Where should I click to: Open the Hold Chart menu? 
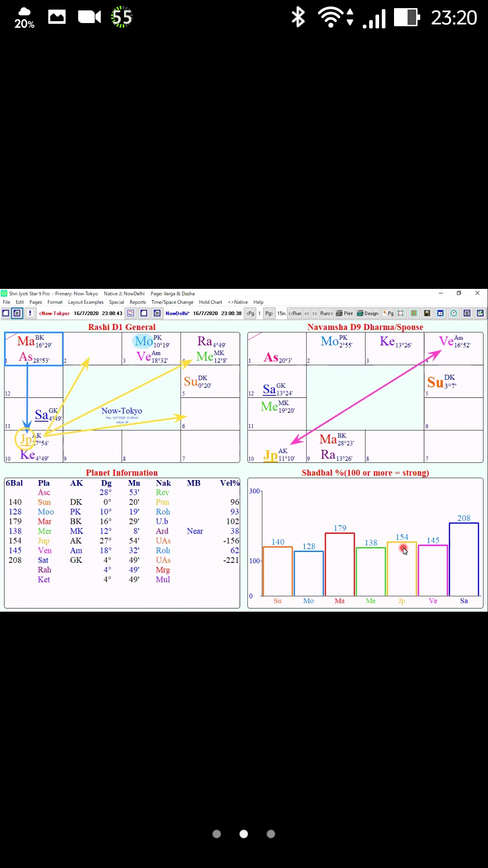point(210,302)
